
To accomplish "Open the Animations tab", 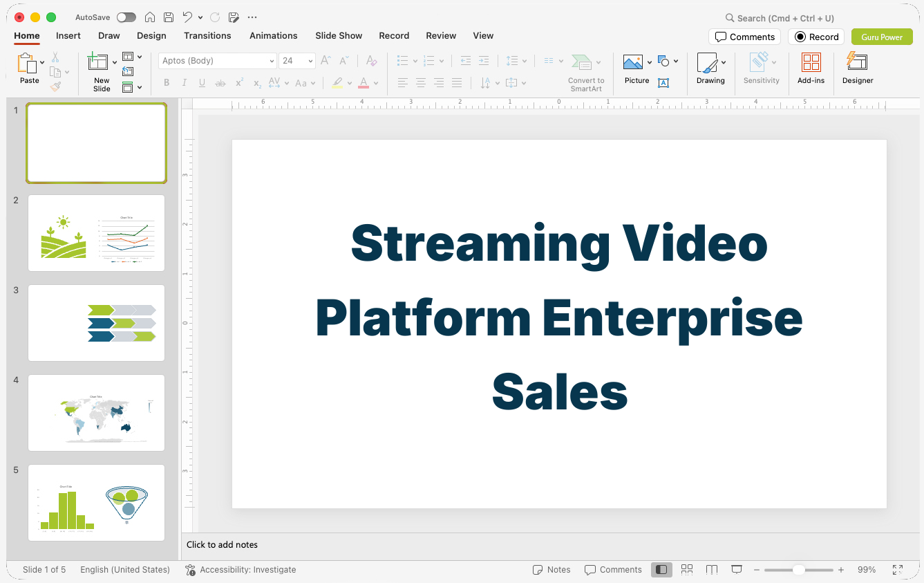I will [x=274, y=35].
